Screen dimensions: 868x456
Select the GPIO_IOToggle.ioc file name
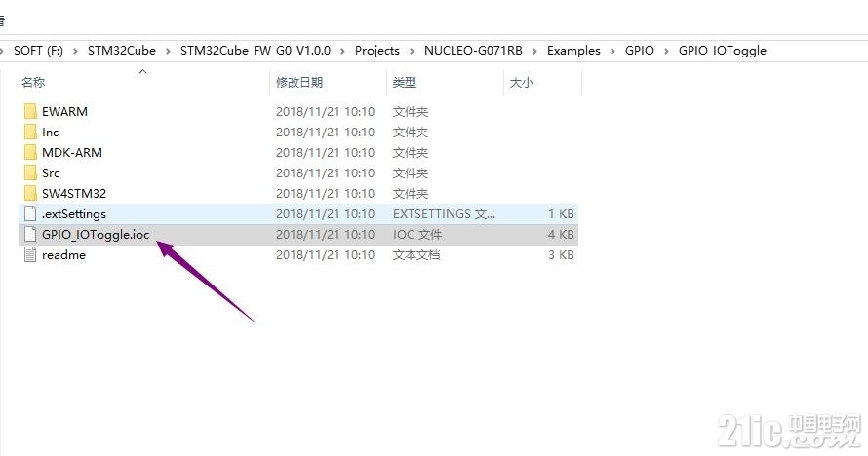96,235
